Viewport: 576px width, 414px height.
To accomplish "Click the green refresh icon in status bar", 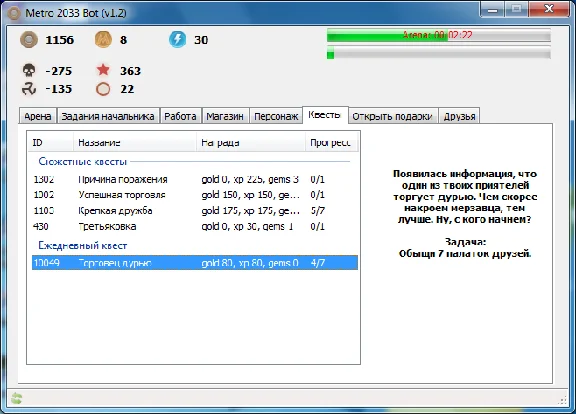I will tap(16, 398).
